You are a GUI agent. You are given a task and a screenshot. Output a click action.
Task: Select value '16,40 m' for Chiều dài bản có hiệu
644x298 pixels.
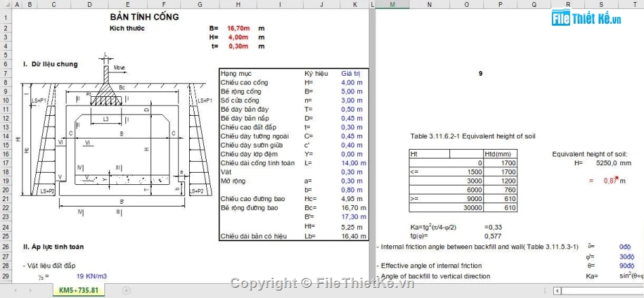pos(353,236)
